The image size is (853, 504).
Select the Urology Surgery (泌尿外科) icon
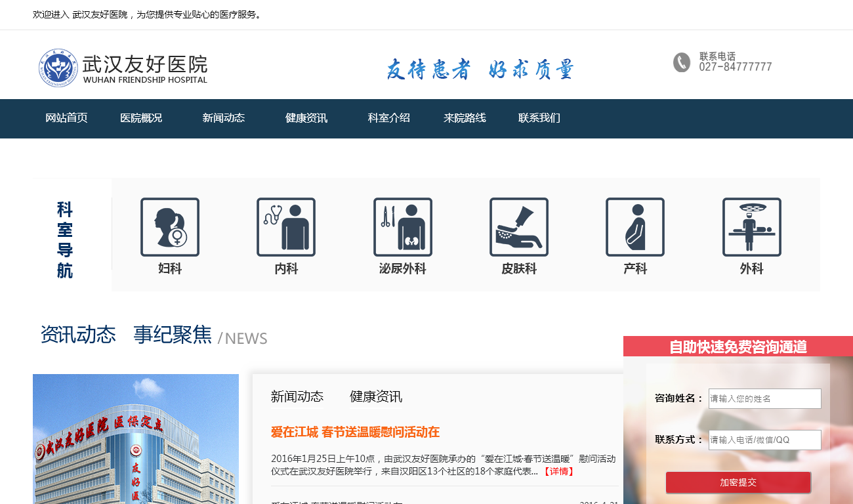(402, 227)
